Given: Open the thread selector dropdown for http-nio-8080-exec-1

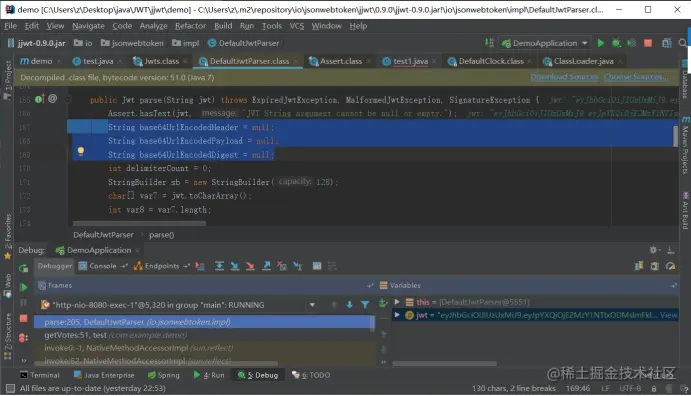Looking at the screenshot, I should pyautogui.click(x=312, y=305).
